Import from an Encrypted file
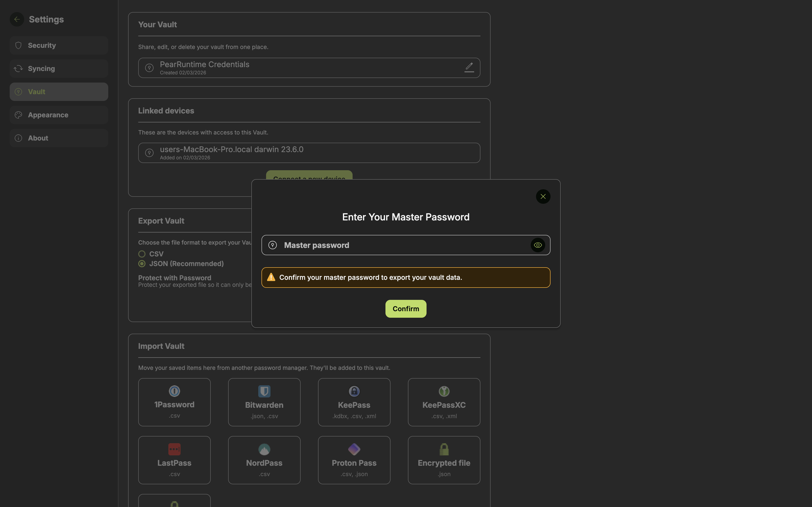This screenshot has height=507, width=812. click(444, 460)
